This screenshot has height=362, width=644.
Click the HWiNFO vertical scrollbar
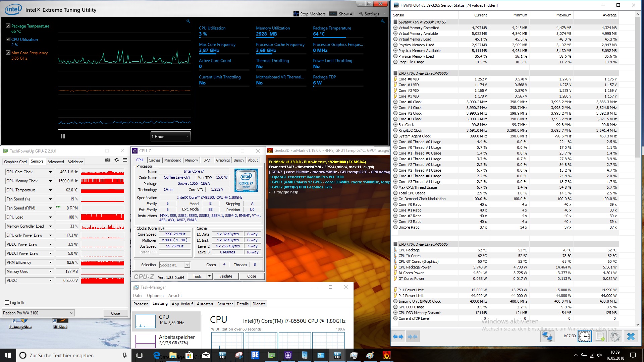638,87
